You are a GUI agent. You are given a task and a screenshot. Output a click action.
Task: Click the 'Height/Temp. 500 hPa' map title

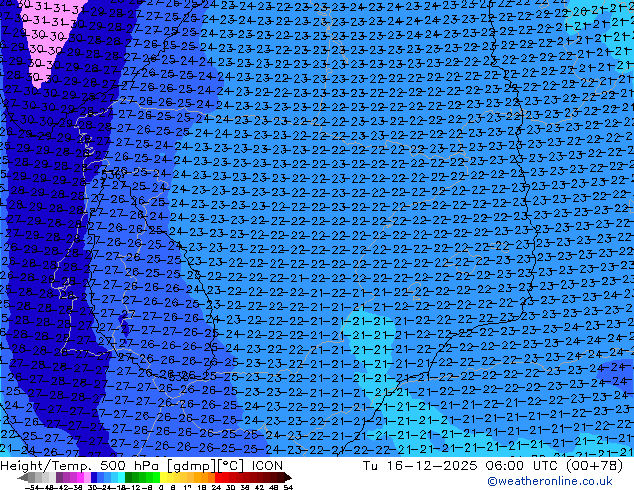point(80,465)
